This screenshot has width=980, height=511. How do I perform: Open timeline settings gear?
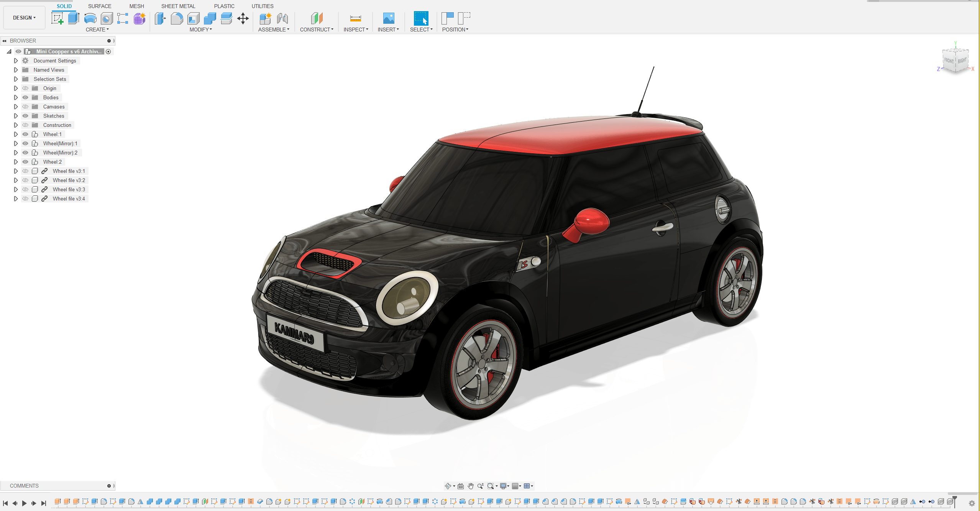(x=972, y=503)
